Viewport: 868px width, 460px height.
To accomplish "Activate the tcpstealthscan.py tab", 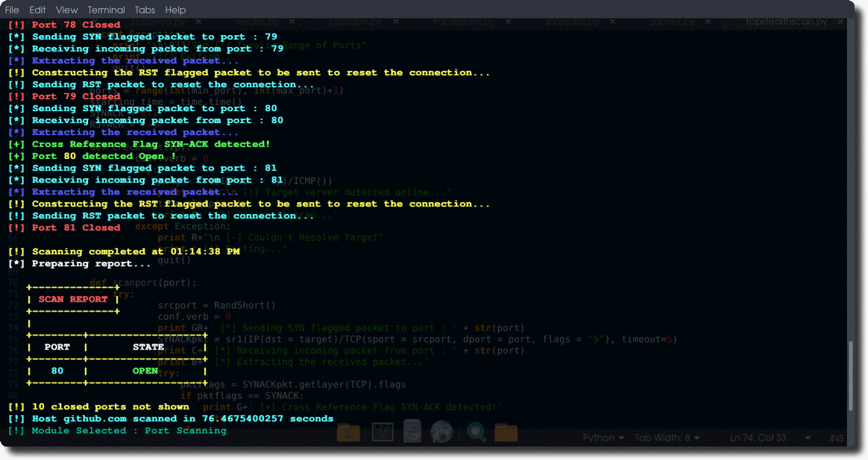I will [786, 22].
